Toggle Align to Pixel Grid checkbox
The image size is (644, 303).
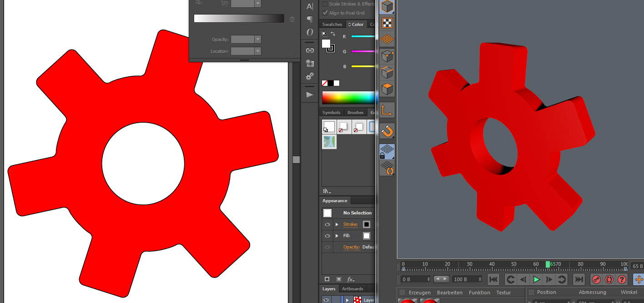[x=325, y=13]
